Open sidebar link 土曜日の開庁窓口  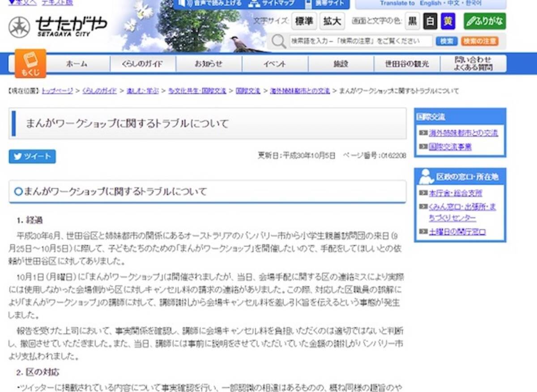click(x=457, y=232)
